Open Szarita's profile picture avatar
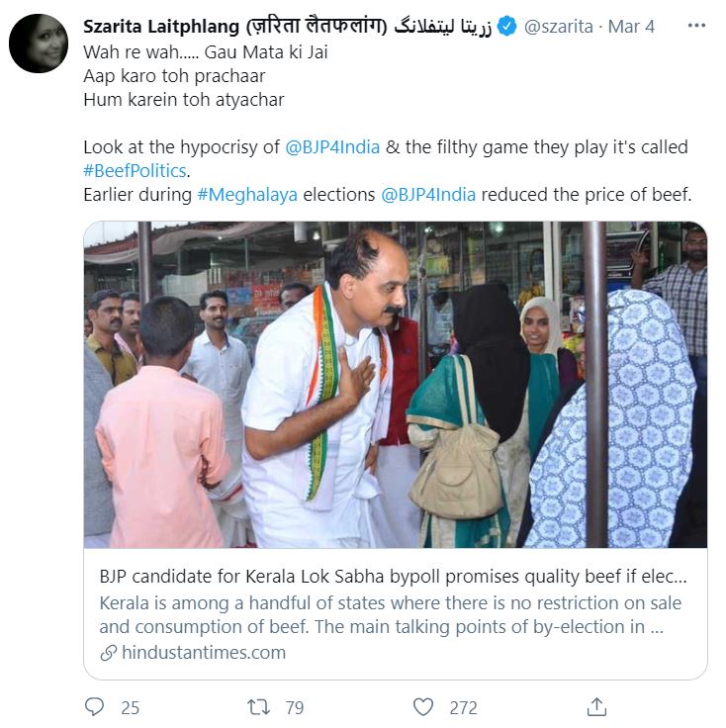 (x=39, y=44)
